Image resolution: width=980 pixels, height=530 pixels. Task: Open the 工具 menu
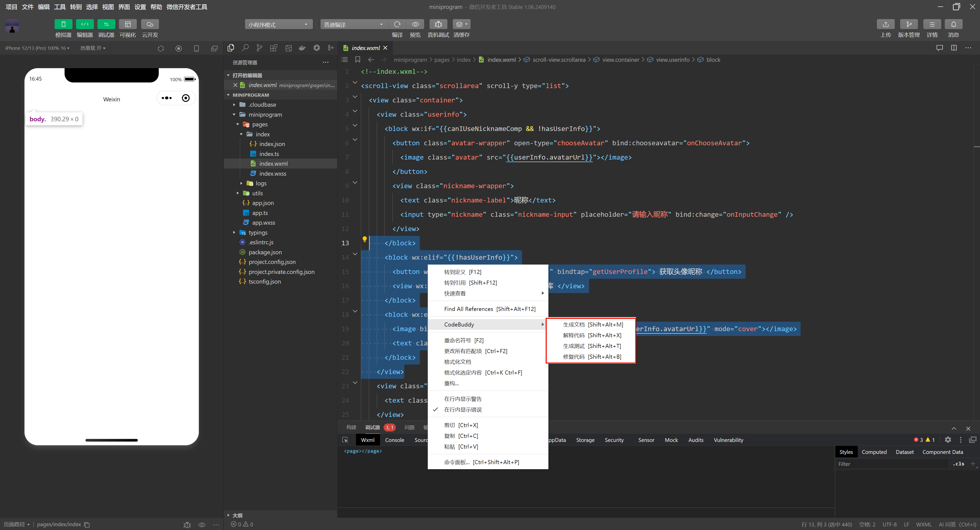(x=59, y=7)
